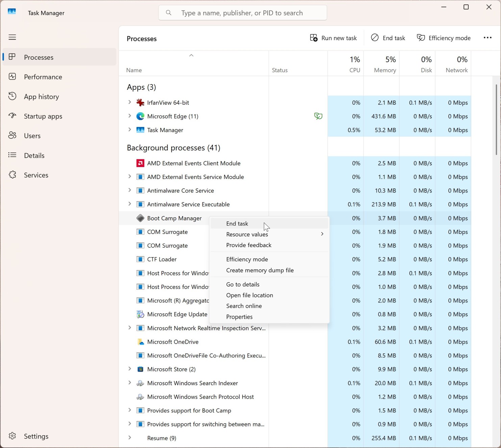Expand the Microsoft Store (2) group
Screen dimensions: 501x448
(x=129, y=369)
